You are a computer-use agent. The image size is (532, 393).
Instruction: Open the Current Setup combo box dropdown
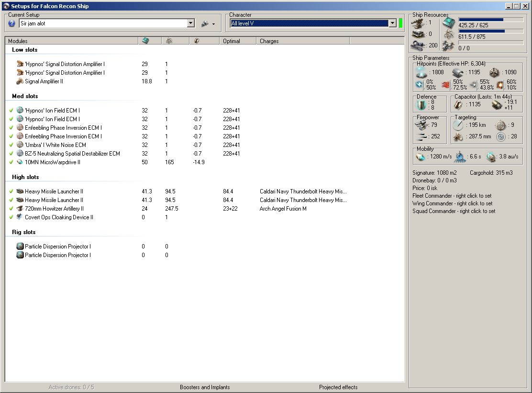[191, 23]
